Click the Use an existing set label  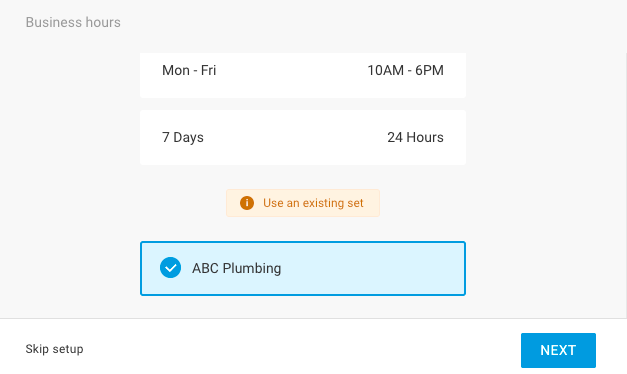point(313,203)
